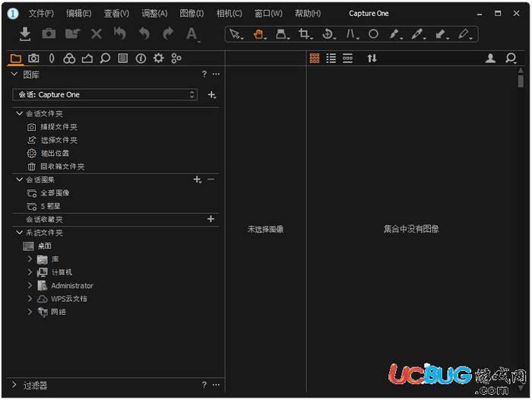Expand the Administrator folder node
Image resolution: width=532 pixels, height=400 pixels.
point(30,285)
